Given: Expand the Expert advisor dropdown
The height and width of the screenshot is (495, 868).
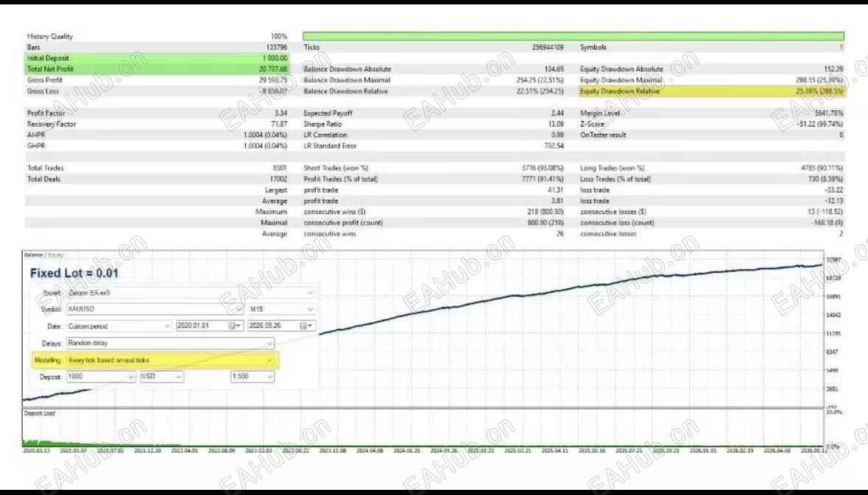Looking at the screenshot, I should [311, 293].
